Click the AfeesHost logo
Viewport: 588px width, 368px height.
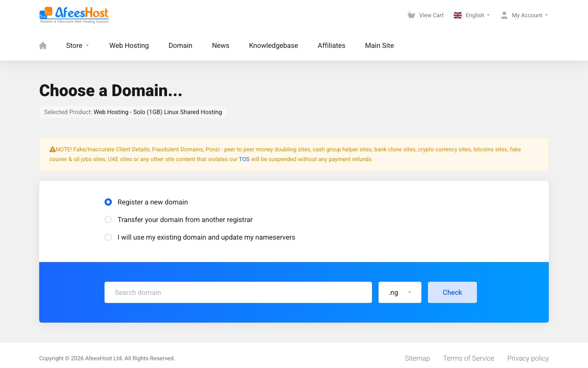click(x=74, y=15)
